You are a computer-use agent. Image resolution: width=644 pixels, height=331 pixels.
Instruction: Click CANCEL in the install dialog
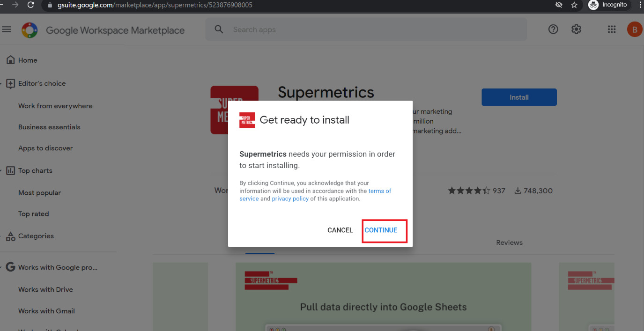[x=340, y=230]
